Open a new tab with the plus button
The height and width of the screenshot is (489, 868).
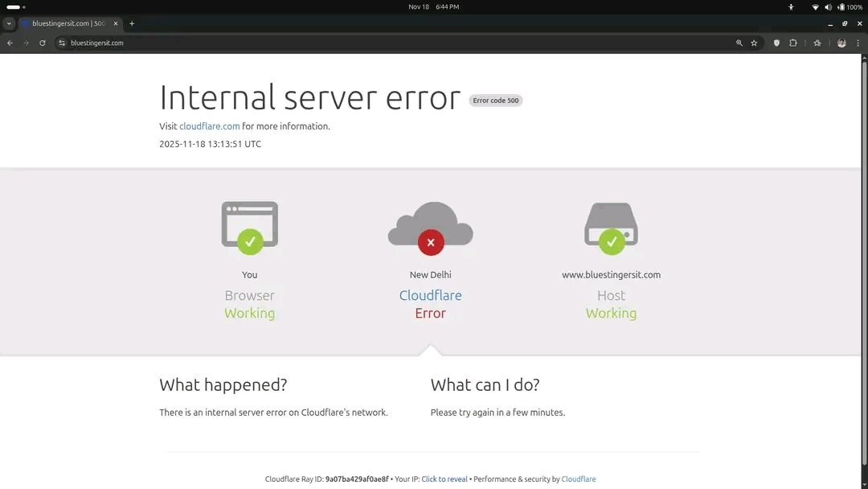(131, 23)
